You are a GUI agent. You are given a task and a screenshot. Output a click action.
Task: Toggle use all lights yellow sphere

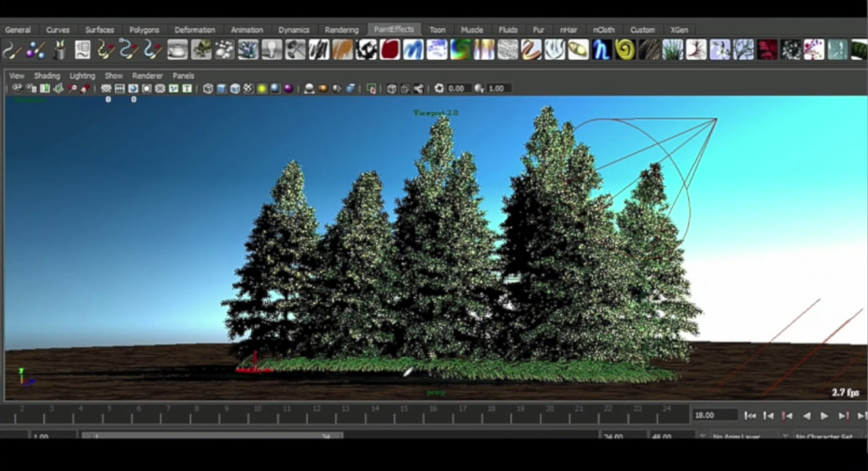point(262,88)
